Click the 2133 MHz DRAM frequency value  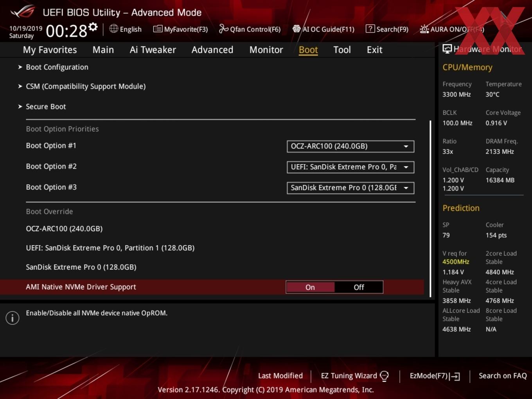pyautogui.click(x=500, y=152)
